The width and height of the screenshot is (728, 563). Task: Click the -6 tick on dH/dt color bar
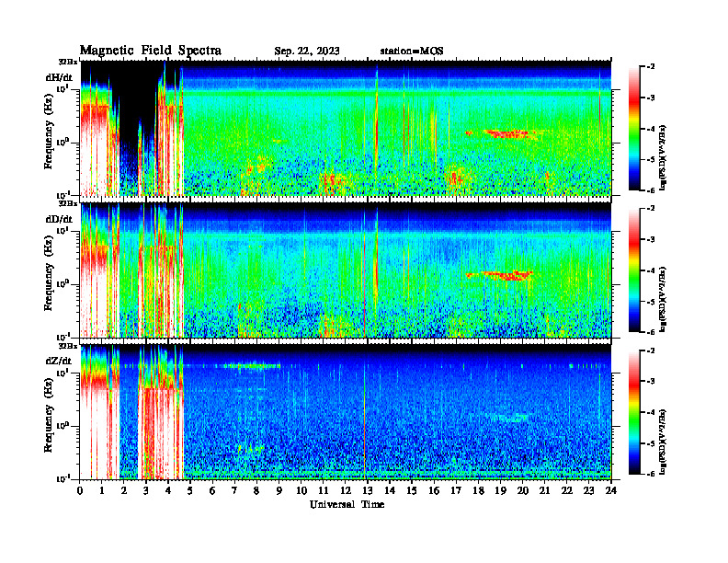pos(651,190)
